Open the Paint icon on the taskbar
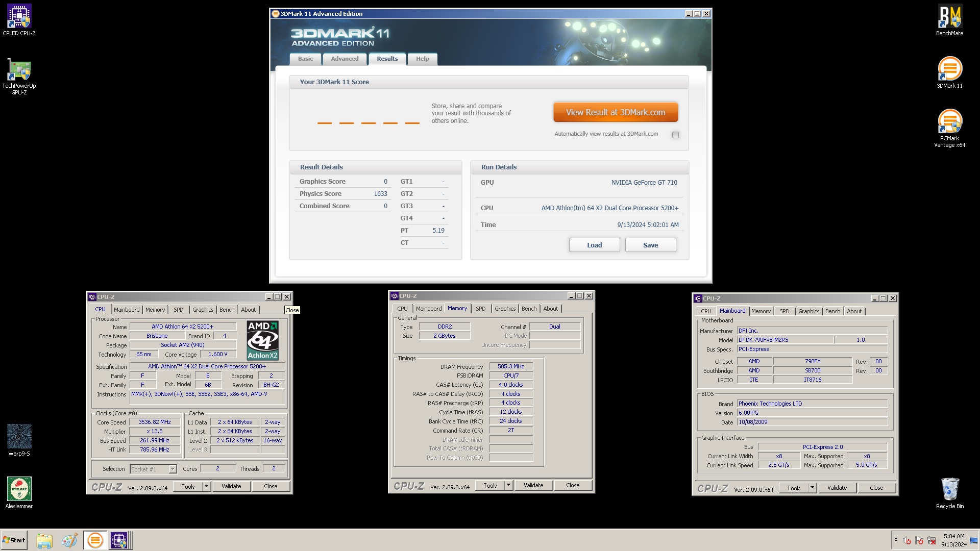 coord(69,540)
